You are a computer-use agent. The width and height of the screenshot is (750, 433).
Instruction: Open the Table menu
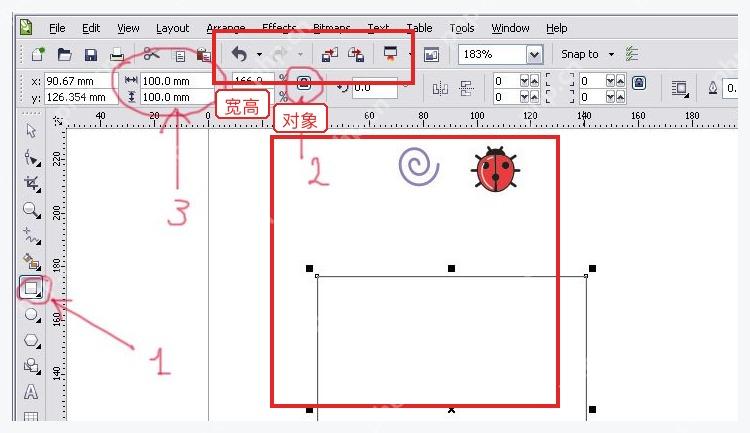coord(419,28)
